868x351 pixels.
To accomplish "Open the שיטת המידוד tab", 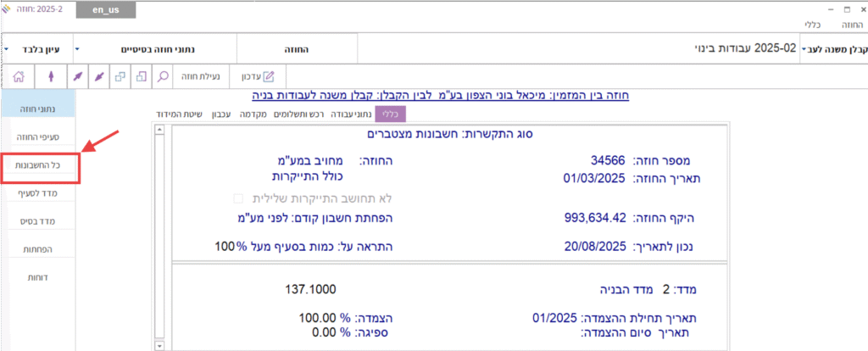I will [177, 113].
